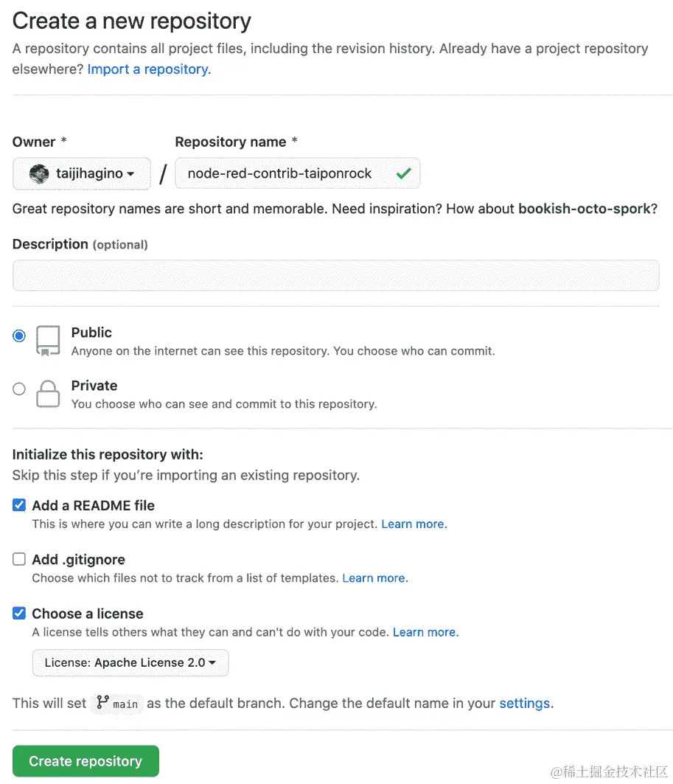Click the git branch icon next to main

[102, 702]
